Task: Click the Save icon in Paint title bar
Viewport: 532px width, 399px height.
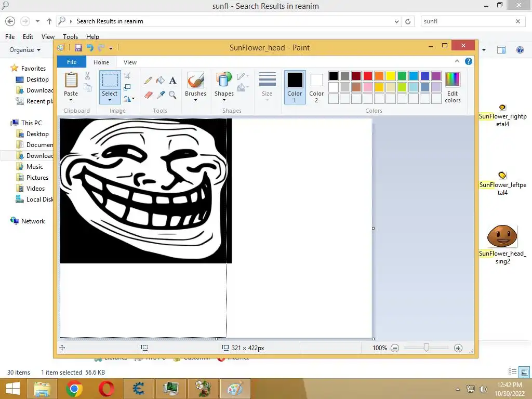Action: tap(78, 47)
